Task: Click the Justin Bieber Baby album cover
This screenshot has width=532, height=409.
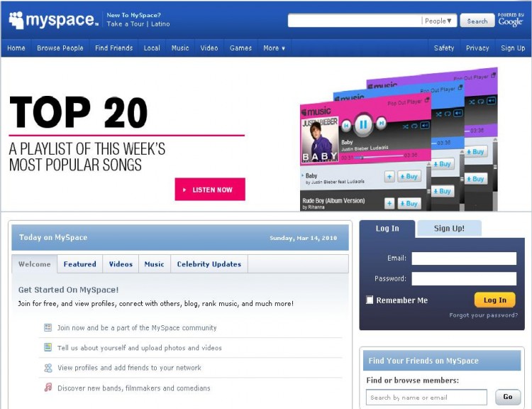Action: click(320, 140)
